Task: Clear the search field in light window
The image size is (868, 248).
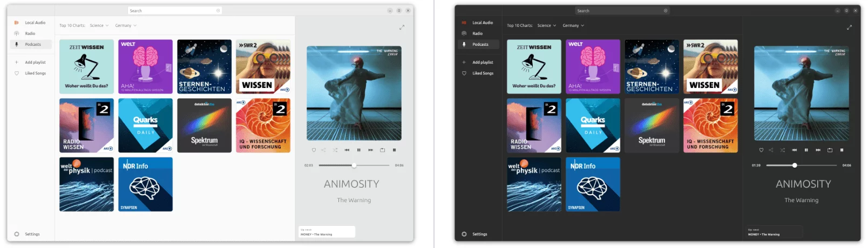Action: 218,11
